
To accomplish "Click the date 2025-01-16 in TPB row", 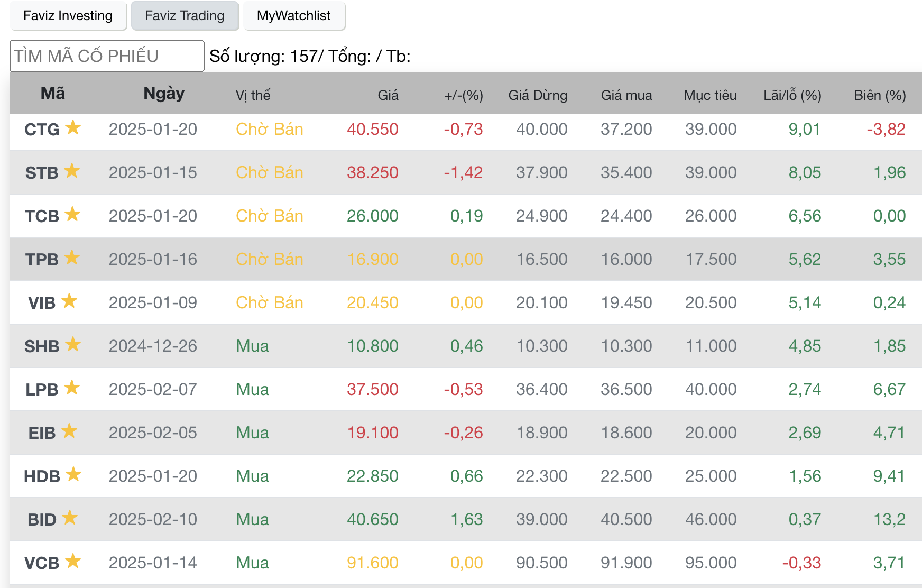I will 153,260.
